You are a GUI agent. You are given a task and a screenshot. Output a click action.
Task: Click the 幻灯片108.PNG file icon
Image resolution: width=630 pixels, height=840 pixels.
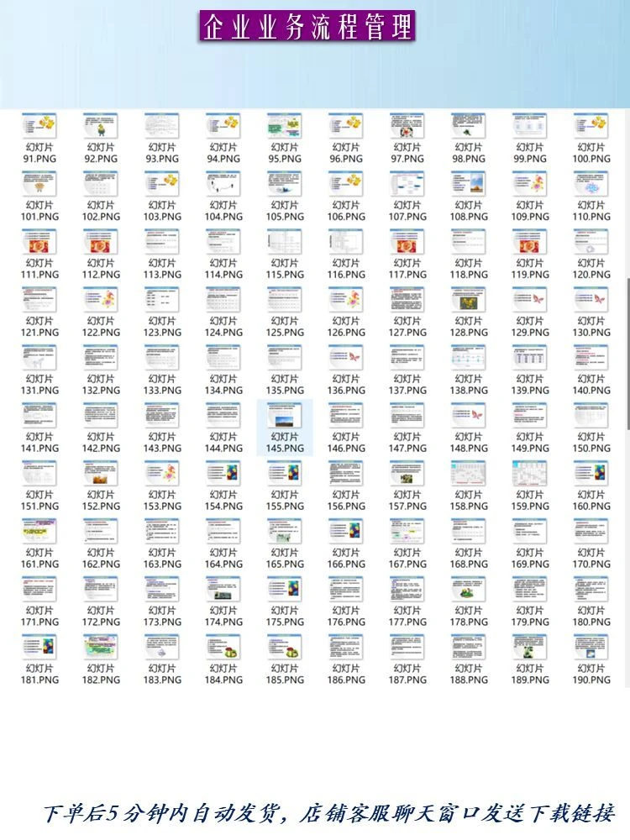(468, 184)
